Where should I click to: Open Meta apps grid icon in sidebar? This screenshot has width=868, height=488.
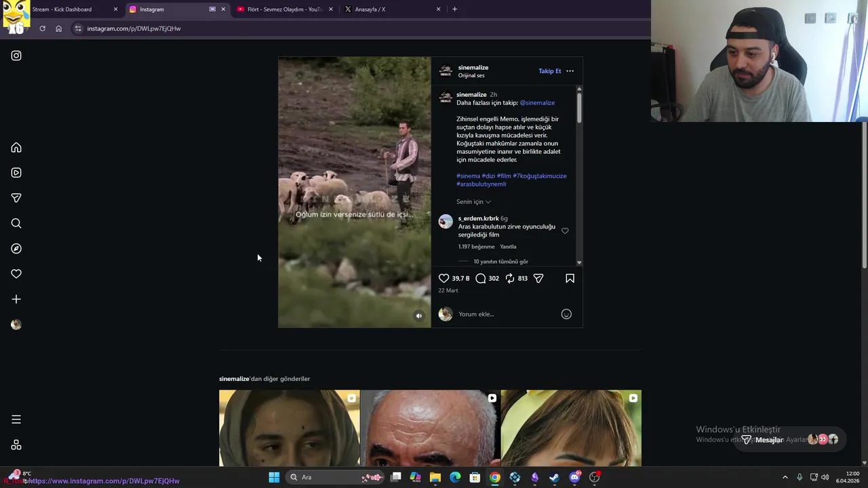tap(16, 445)
